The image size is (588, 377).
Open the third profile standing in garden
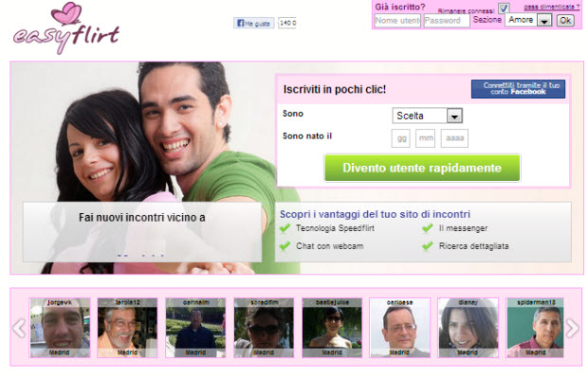[x=195, y=328]
